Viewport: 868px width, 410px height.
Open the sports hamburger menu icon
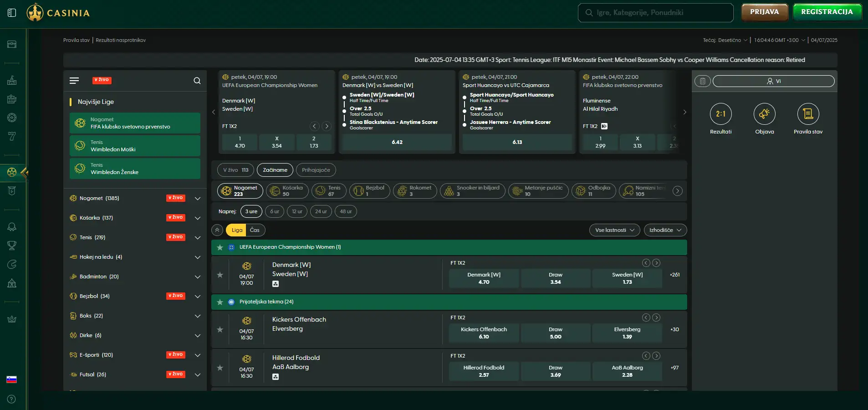(74, 81)
